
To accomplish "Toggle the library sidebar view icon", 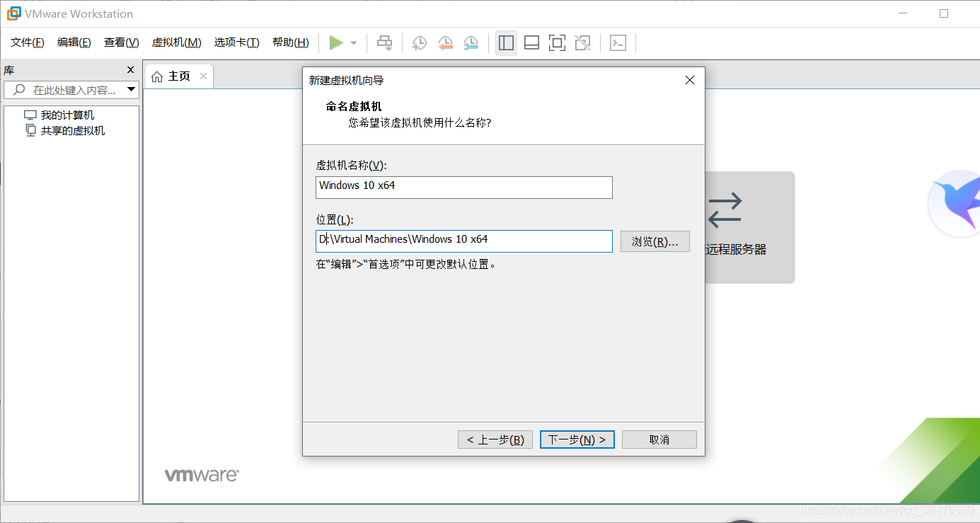I will [506, 43].
